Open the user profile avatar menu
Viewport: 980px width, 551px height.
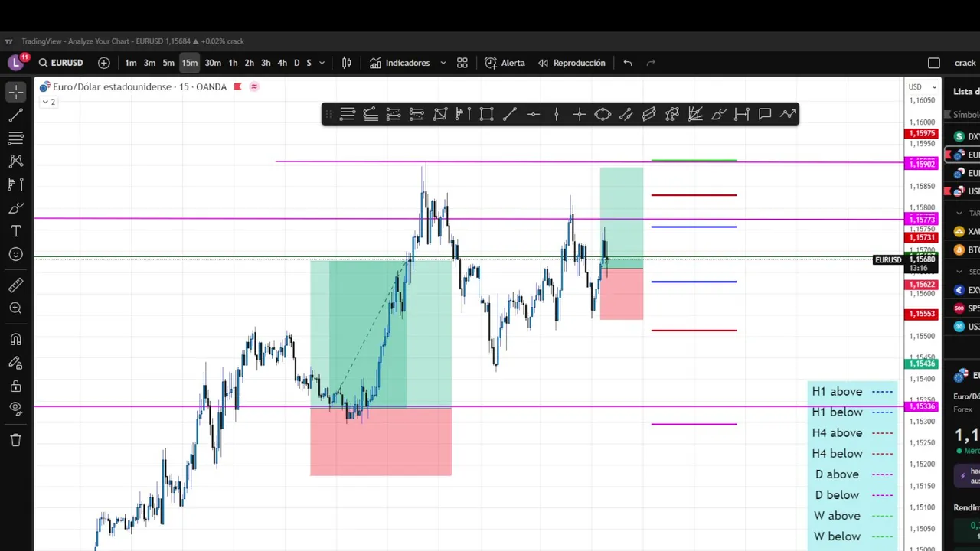(17, 63)
